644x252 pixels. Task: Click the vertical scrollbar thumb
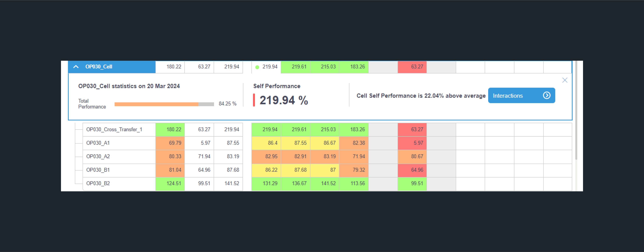(576, 110)
